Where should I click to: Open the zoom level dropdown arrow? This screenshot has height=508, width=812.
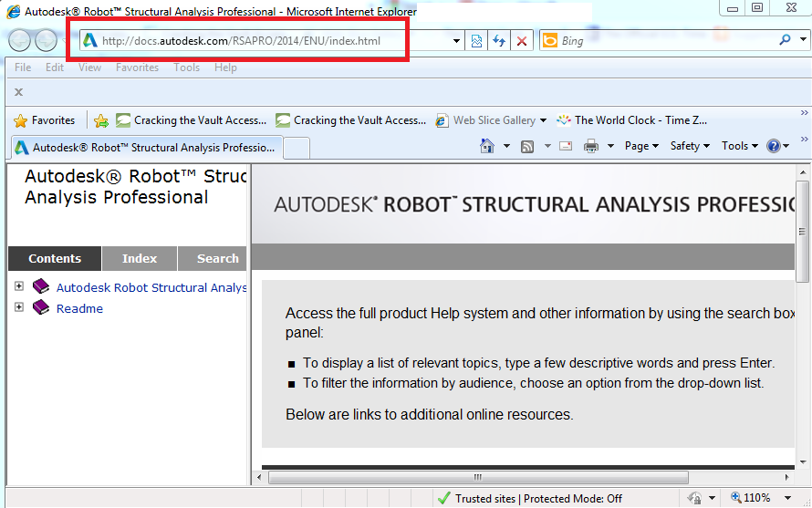click(787, 498)
